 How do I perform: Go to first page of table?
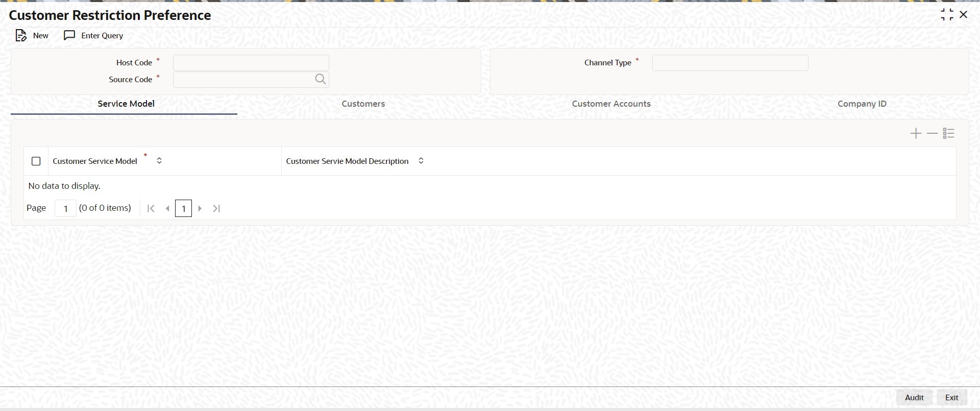151,208
